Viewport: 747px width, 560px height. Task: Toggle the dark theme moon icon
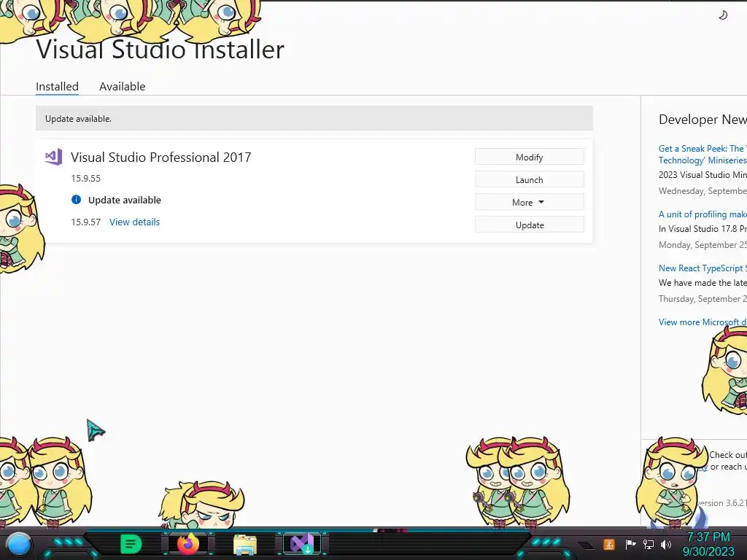(x=723, y=15)
